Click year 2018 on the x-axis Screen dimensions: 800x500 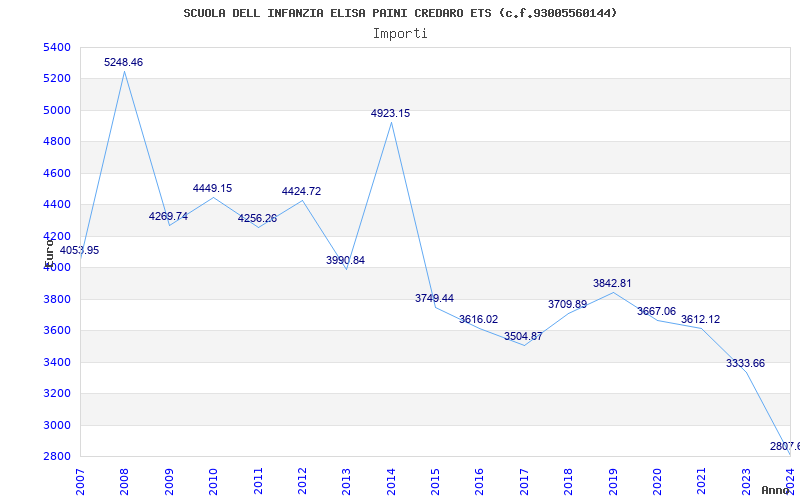pos(568,482)
